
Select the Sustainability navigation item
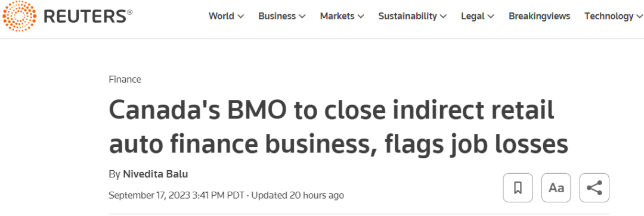[x=407, y=16]
